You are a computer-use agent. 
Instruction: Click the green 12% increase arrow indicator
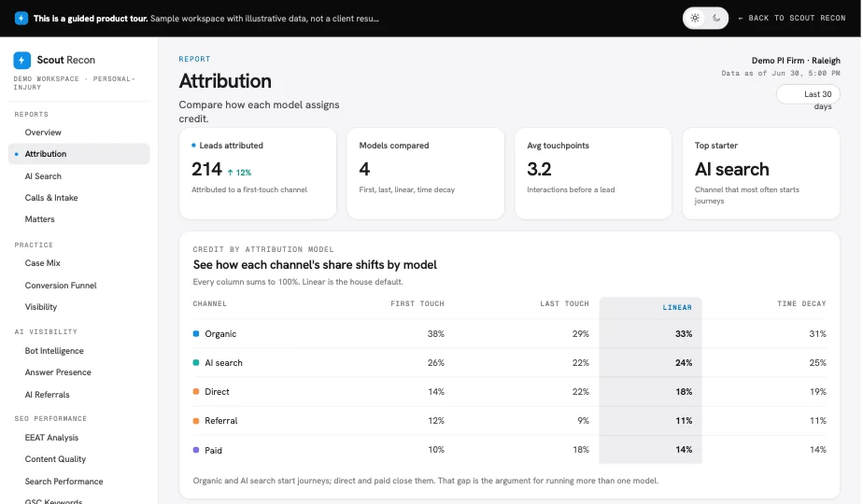(239, 173)
